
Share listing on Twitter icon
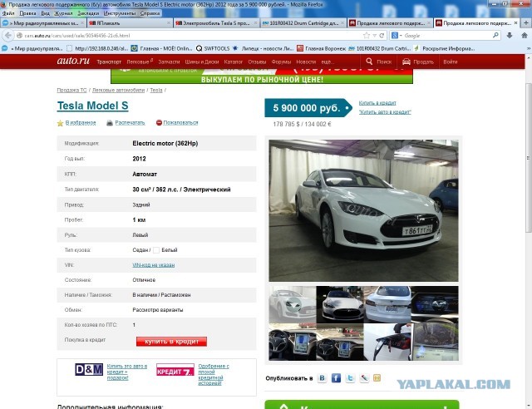point(350,377)
